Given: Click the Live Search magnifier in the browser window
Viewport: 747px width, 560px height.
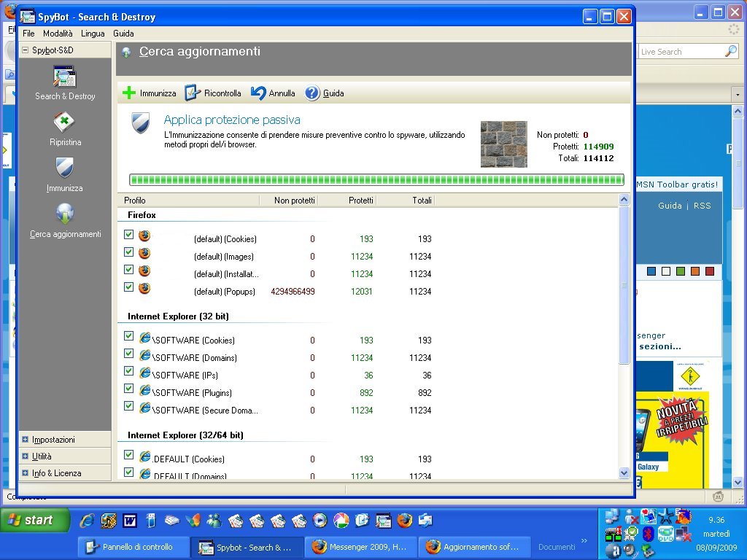Looking at the screenshot, I should (731, 52).
